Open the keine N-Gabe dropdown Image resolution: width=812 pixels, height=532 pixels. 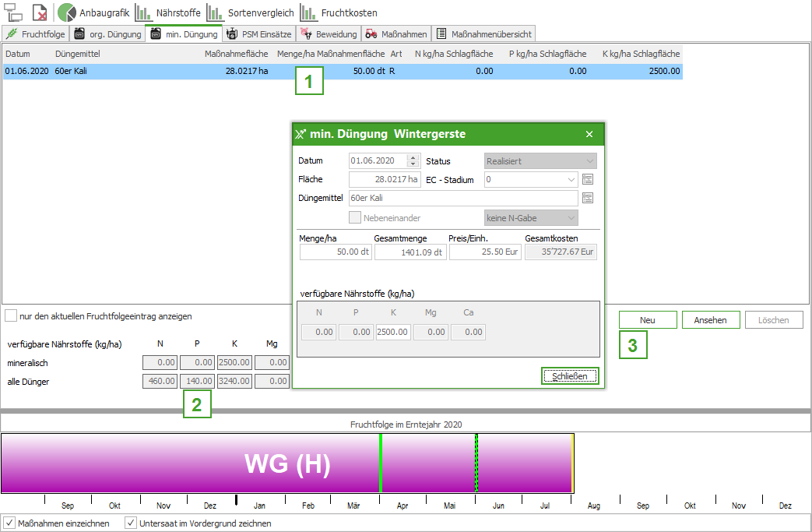pyautogui.click(x=571, y=218)
